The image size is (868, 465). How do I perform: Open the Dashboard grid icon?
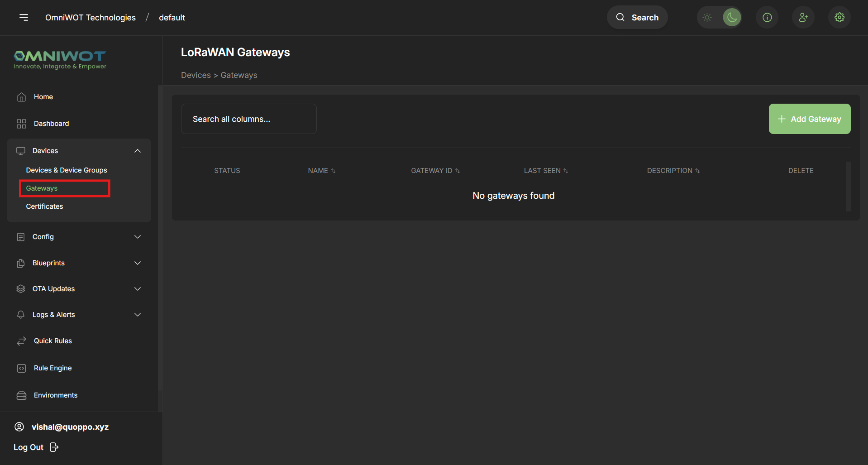[x=21, y=123]
